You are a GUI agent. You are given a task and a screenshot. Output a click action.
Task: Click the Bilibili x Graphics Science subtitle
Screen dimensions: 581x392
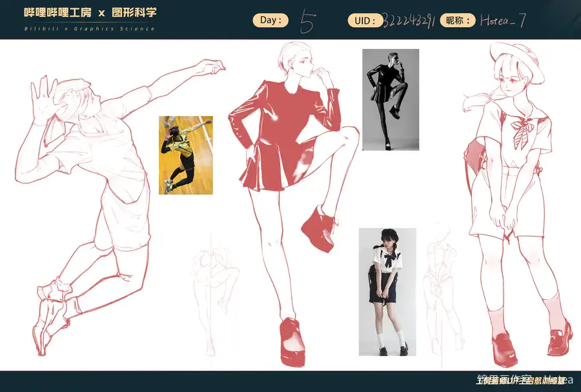coord(89,28)
